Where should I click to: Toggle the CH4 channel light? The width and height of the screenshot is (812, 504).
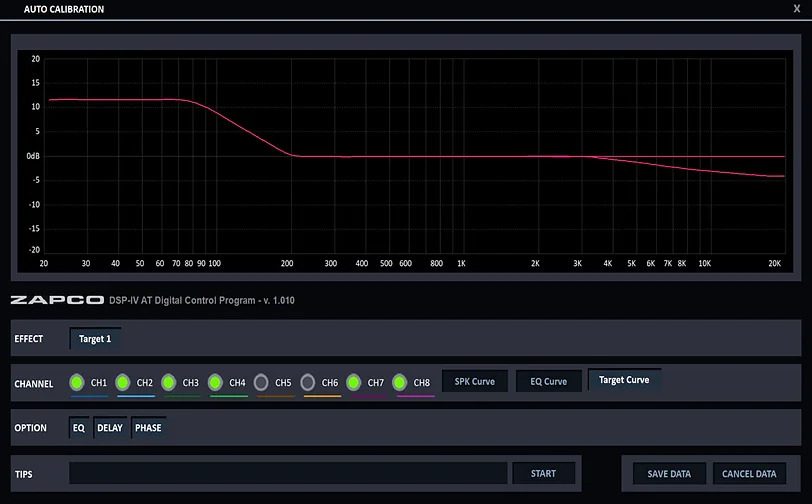(215, 383)
